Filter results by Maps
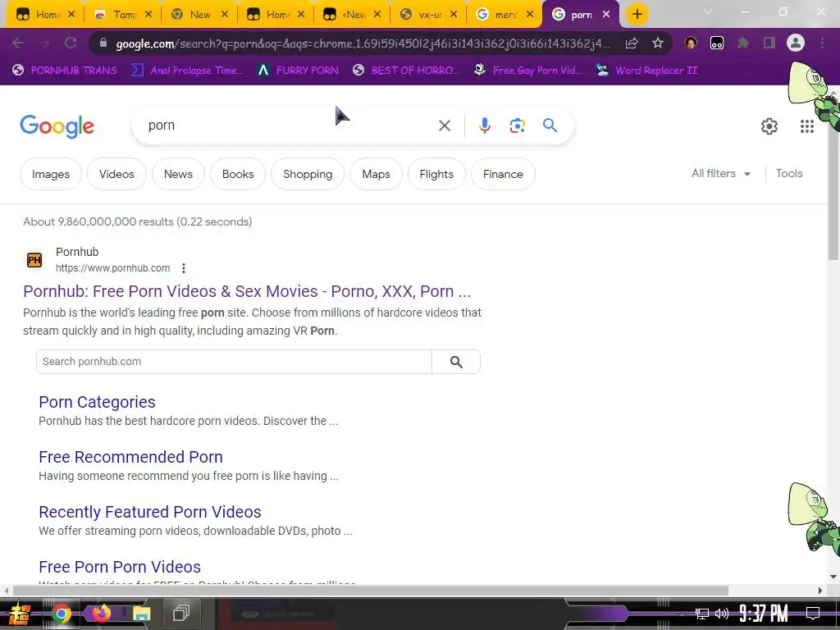This screenshot has height=630, width=840. pos(376,174)
